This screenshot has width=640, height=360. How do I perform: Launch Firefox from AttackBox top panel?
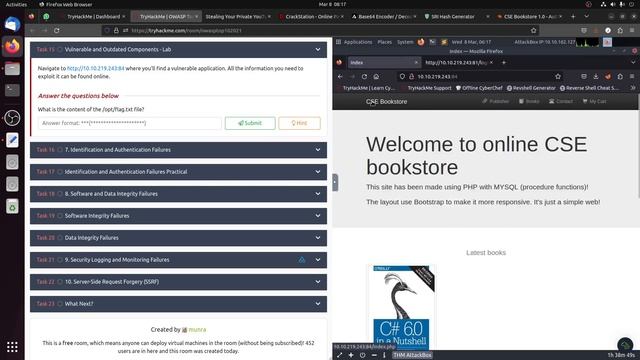pyautogui.click(x=421, y=42)
